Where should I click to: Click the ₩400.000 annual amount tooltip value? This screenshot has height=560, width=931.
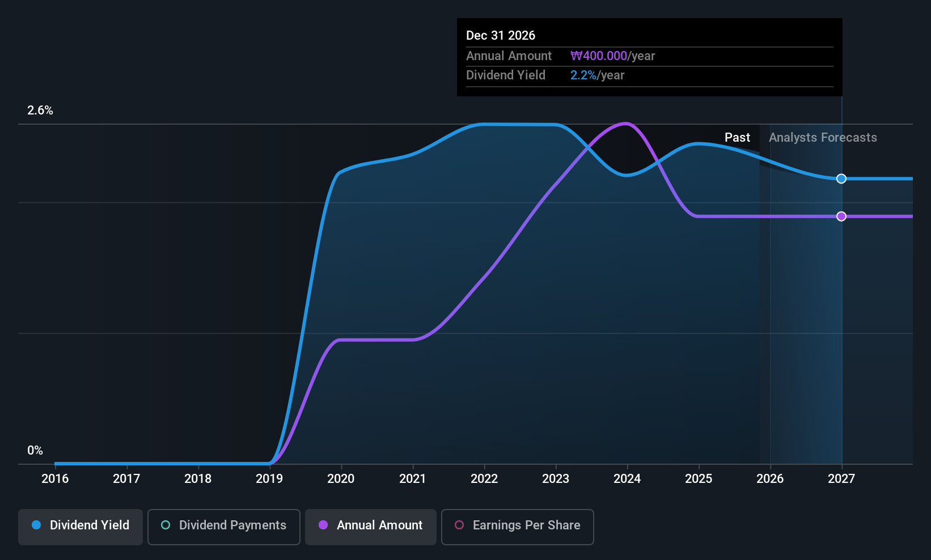tap(599, 56)
